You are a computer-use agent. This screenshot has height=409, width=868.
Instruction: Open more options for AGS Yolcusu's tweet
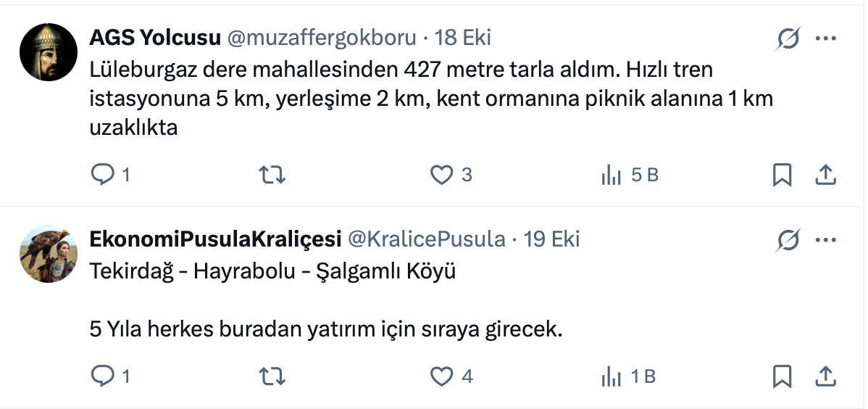[826, 38]
